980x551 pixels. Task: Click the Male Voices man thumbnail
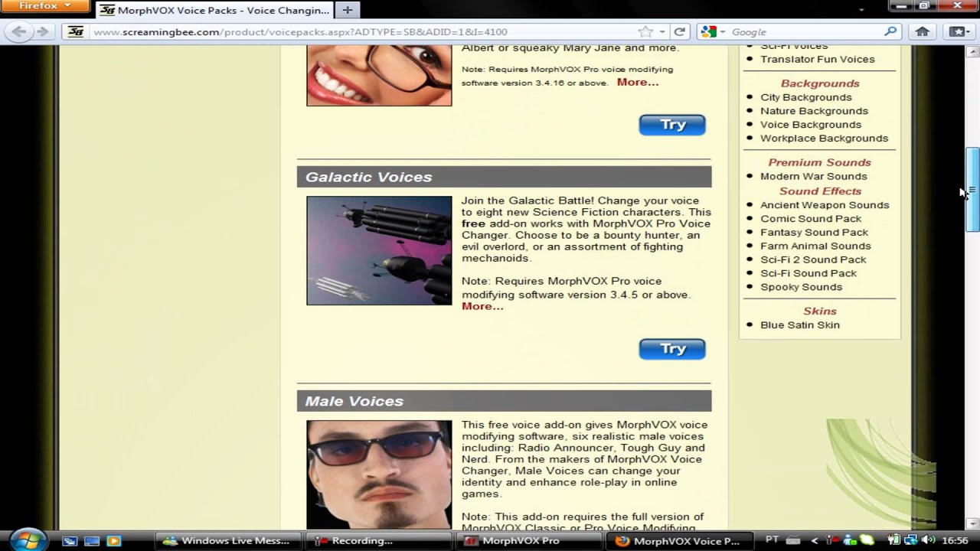click(379, 474)
